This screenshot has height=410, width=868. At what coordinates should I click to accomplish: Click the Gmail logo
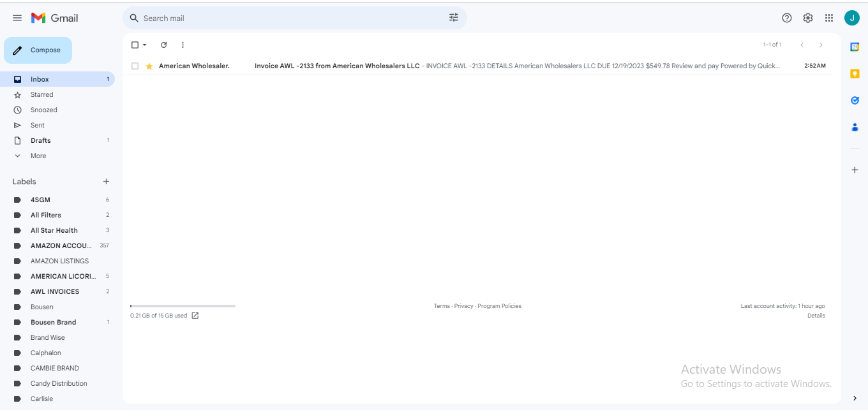point(55,18)
